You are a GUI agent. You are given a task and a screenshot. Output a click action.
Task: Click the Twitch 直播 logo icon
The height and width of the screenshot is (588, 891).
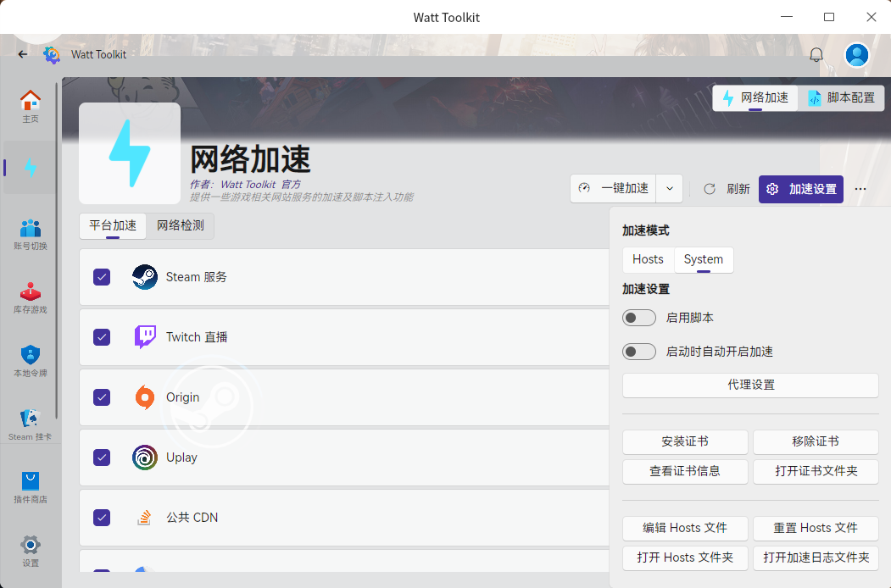click(x=145, y=337)
